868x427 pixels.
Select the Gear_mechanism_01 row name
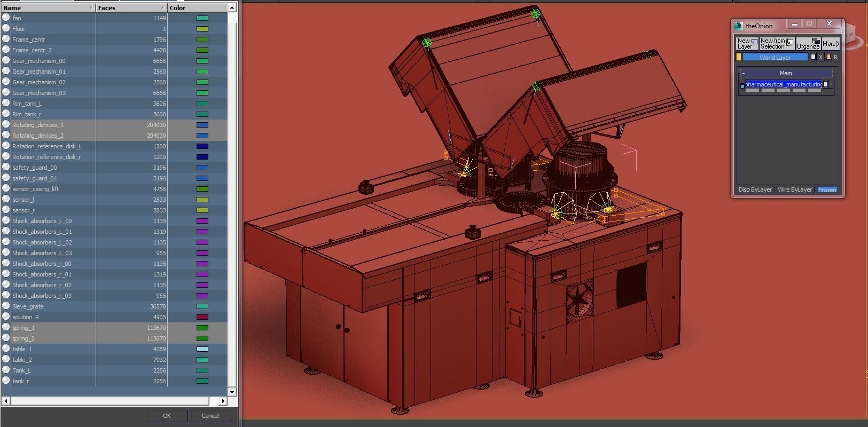(39, 72)
